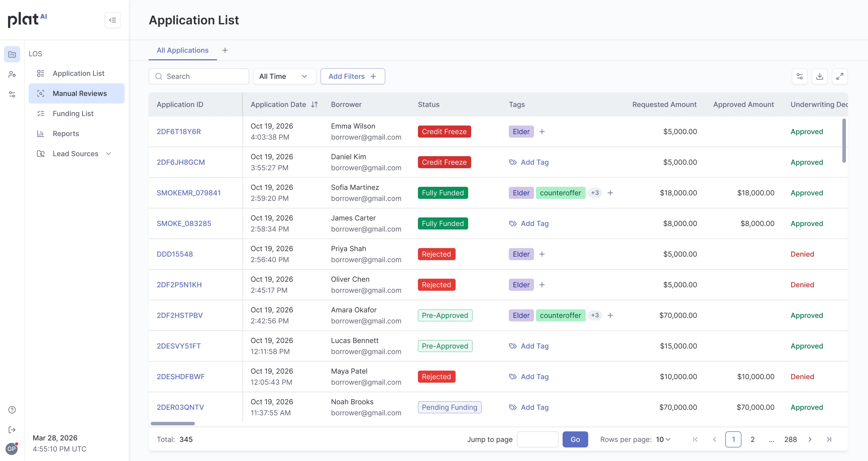This screenshot has height=461, width=868.
Task: Click the Search input field
Action: 199,77
